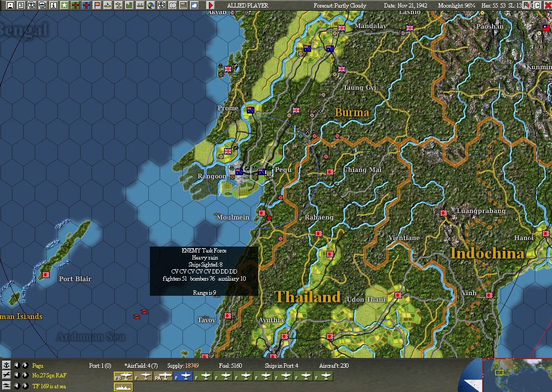Select next task force after TF 169
The width and height of the screenshot is (552, 392).
(x=25, y=386)
